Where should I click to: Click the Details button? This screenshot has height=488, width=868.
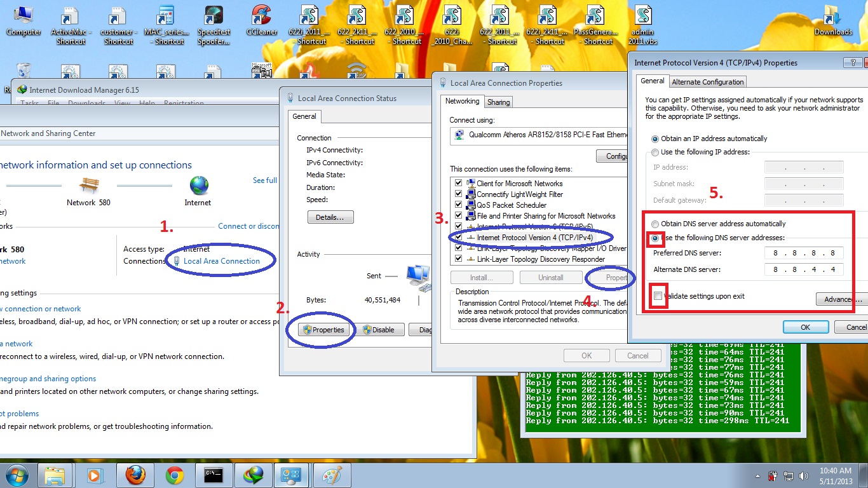click(x=330, y=217)
